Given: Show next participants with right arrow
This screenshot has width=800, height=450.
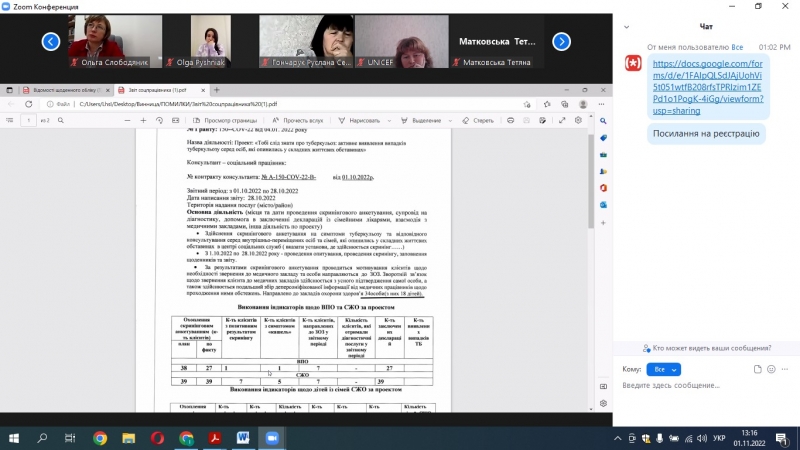Looking at the screenshot, I should coord(561,42).
